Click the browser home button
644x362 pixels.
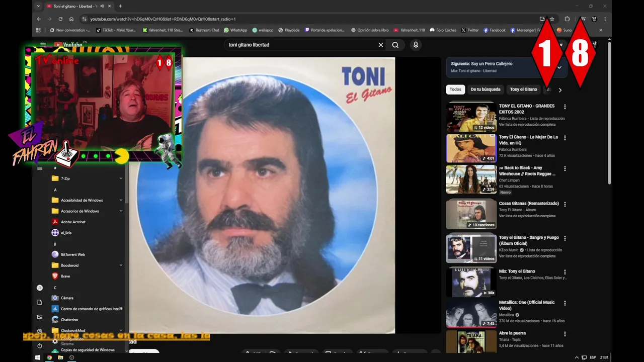(71, 19)
